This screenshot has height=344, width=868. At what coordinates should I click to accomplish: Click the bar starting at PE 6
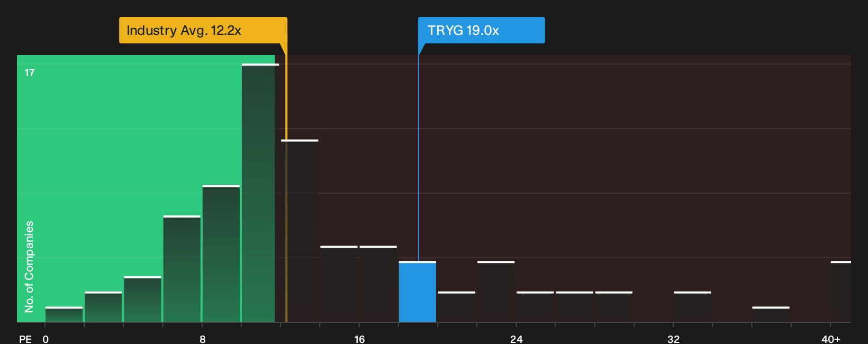pos(182,269)
